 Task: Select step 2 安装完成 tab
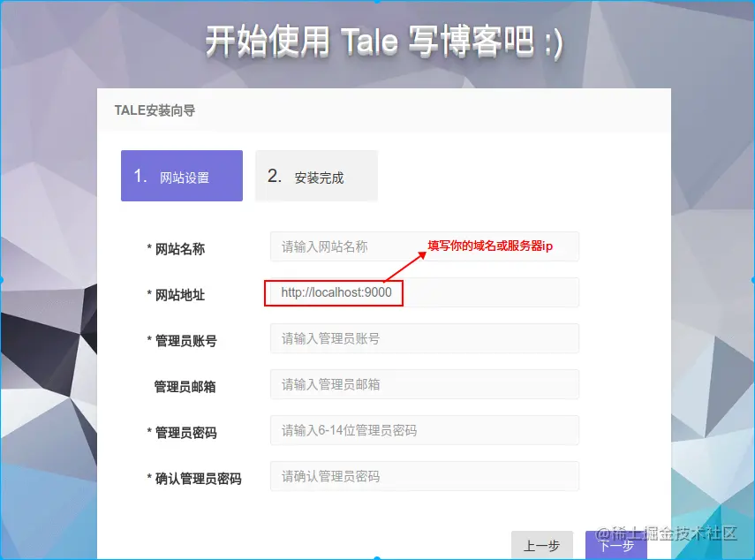pos(316,176)
